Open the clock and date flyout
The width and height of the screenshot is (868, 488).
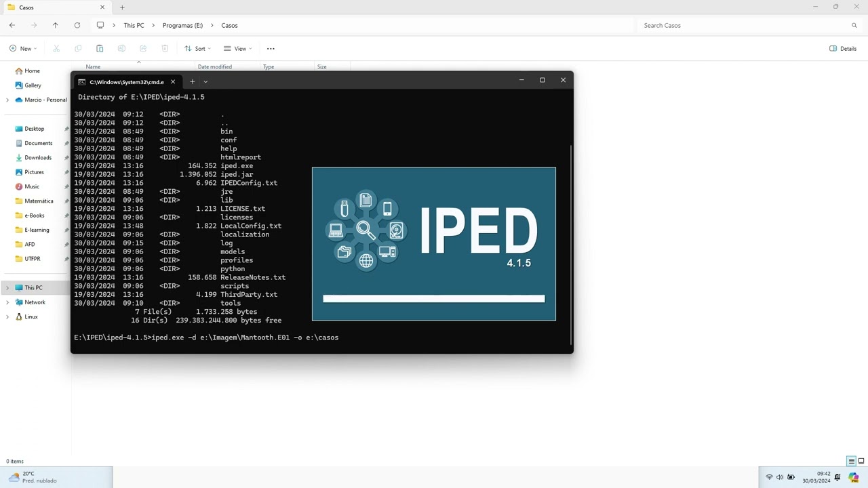(816, 477)
